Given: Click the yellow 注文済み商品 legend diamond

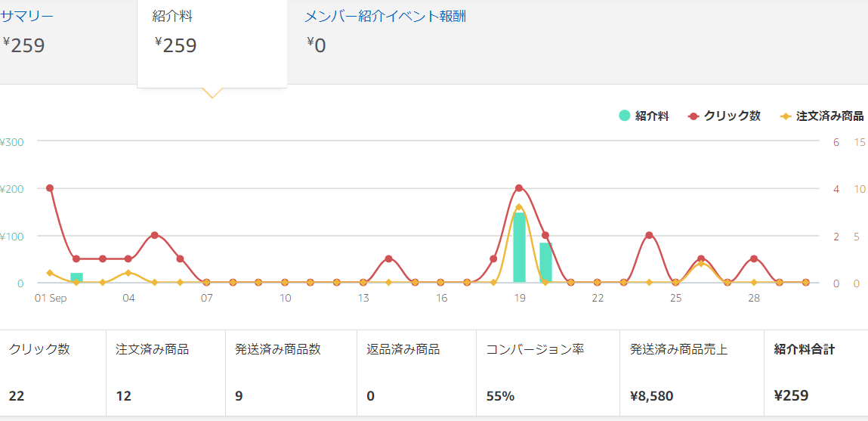Looking at the screenshot, I should pos(785,116).
